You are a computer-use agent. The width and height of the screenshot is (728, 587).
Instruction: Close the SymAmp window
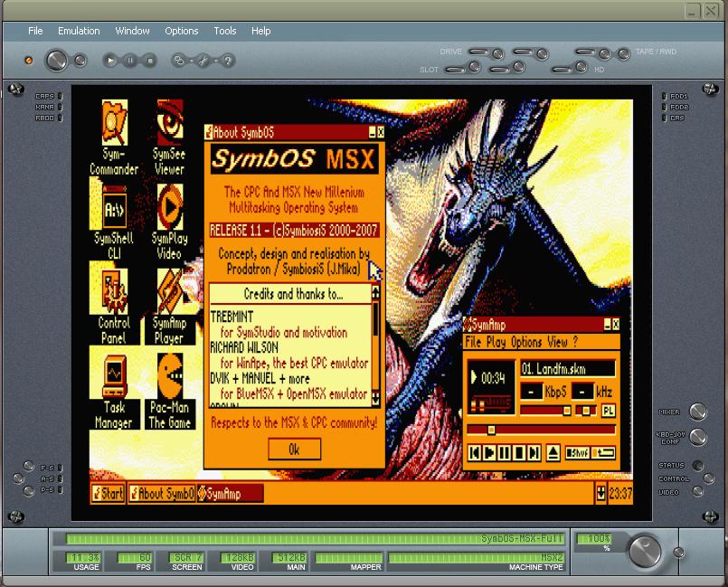616,325
